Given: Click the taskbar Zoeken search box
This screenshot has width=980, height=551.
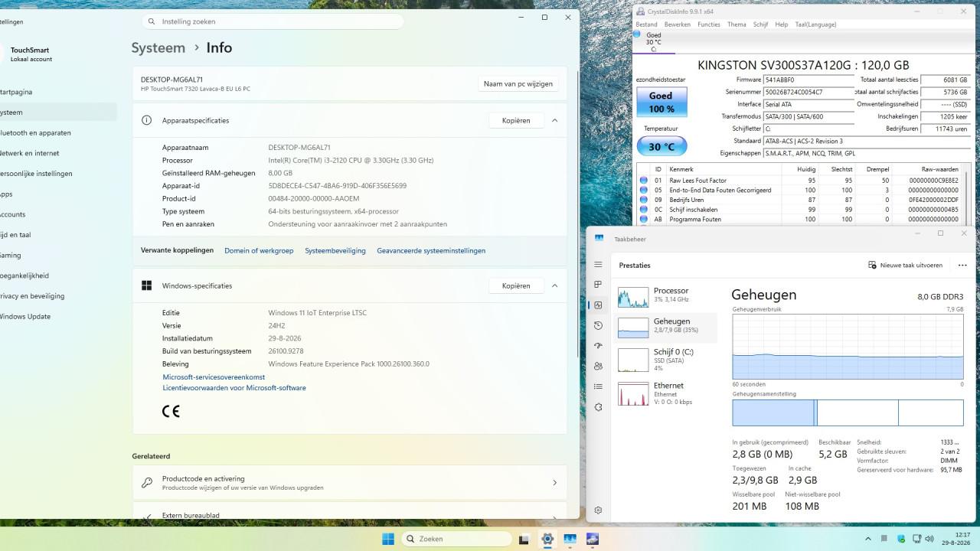Looking at the screenshot, I should coord(457,539).
